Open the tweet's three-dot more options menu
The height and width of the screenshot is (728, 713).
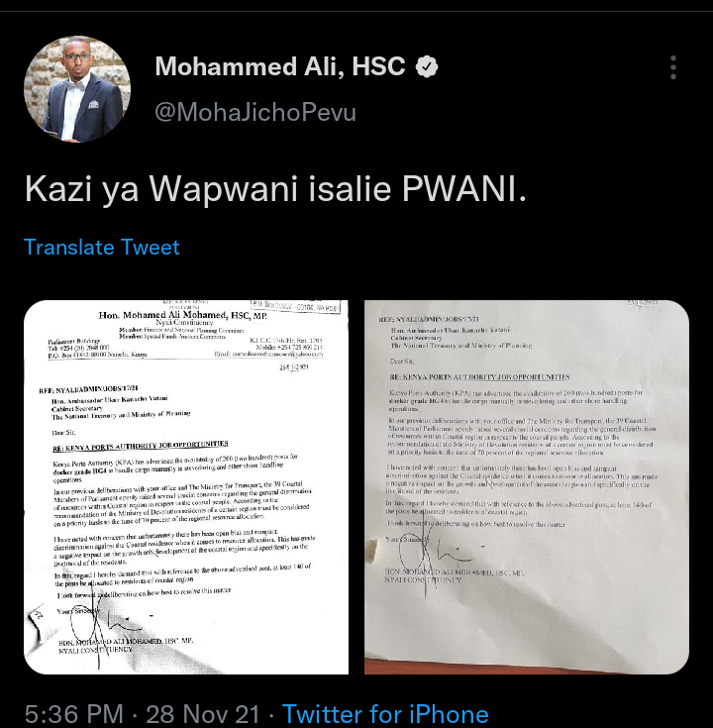[673, 67]
